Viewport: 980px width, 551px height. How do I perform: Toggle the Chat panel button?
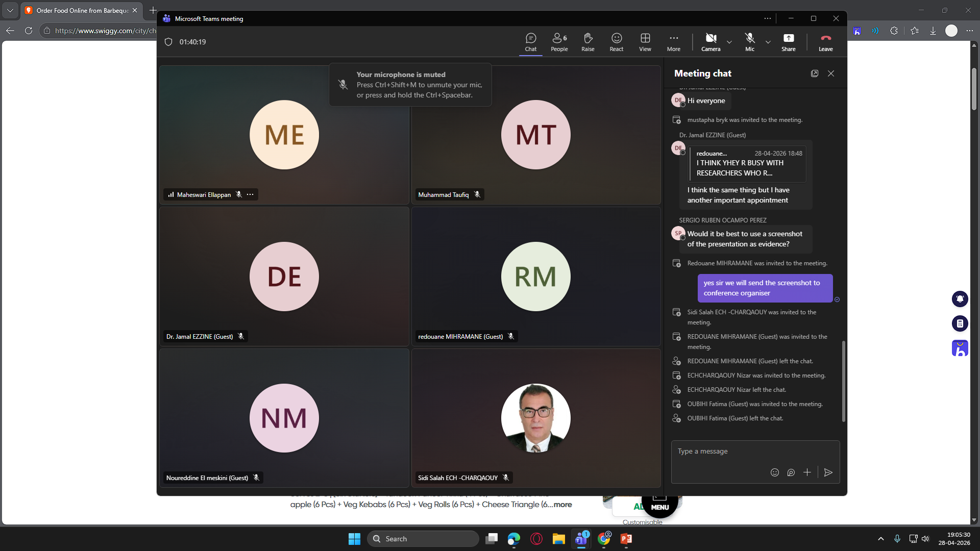click(531, 42)
